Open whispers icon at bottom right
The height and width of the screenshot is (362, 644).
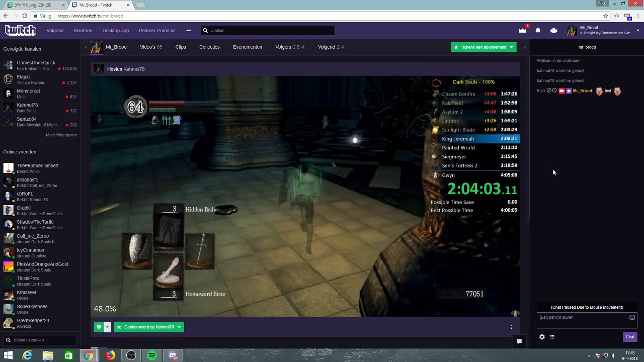tap(519, 341)
